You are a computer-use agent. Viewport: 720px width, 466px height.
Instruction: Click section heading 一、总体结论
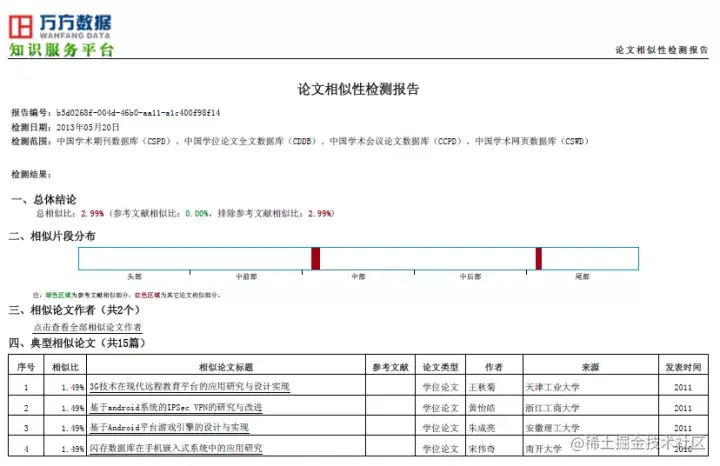click(44, 199)
